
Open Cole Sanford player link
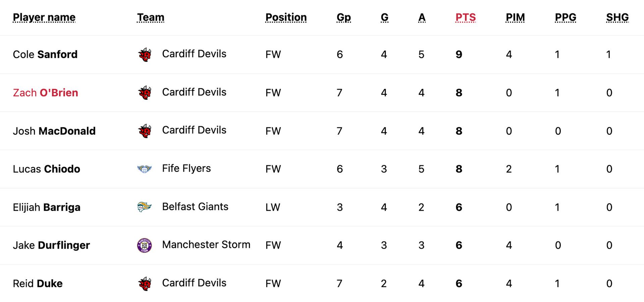tap(45, 54)
